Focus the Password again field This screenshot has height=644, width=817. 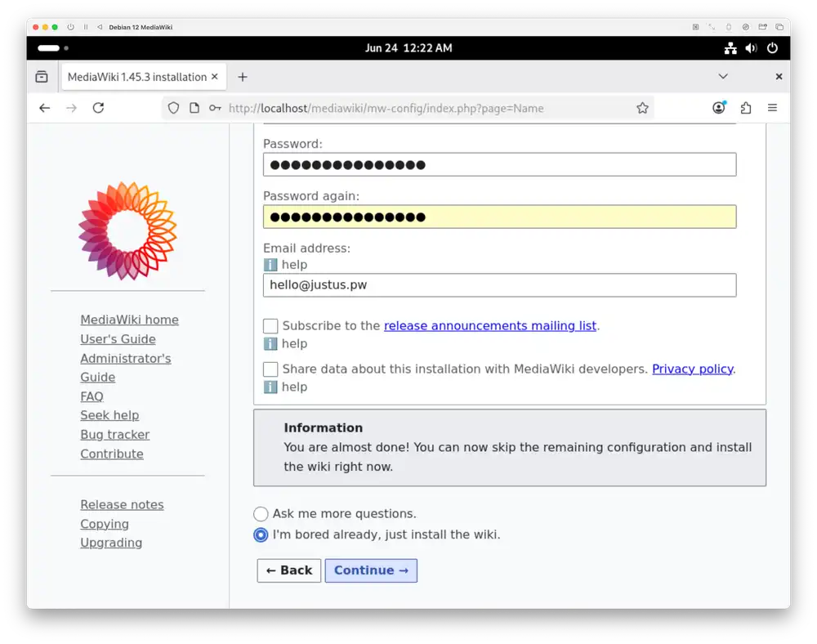500,217
